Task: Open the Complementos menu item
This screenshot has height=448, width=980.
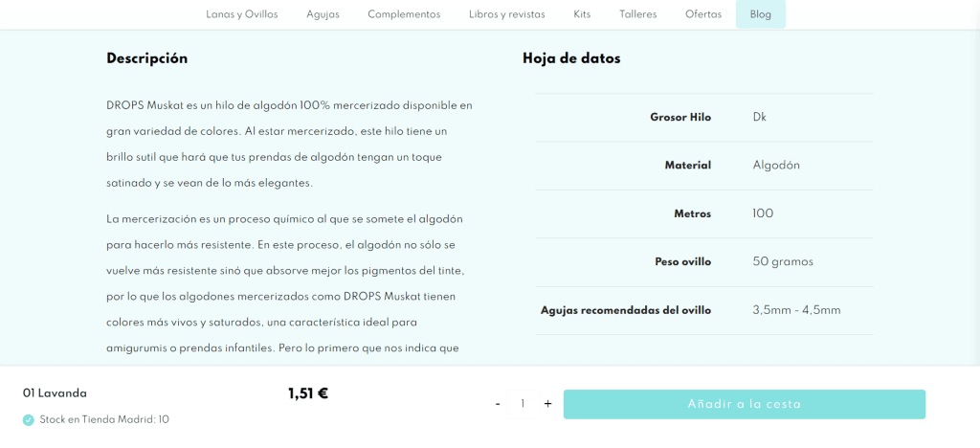Action: click(404, 14)
